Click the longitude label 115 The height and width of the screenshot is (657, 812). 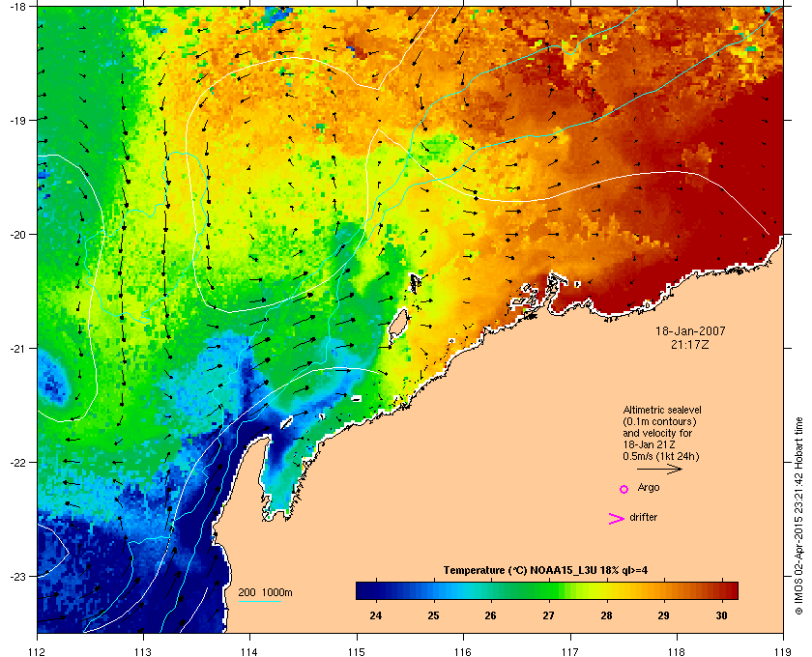(357, 651)
